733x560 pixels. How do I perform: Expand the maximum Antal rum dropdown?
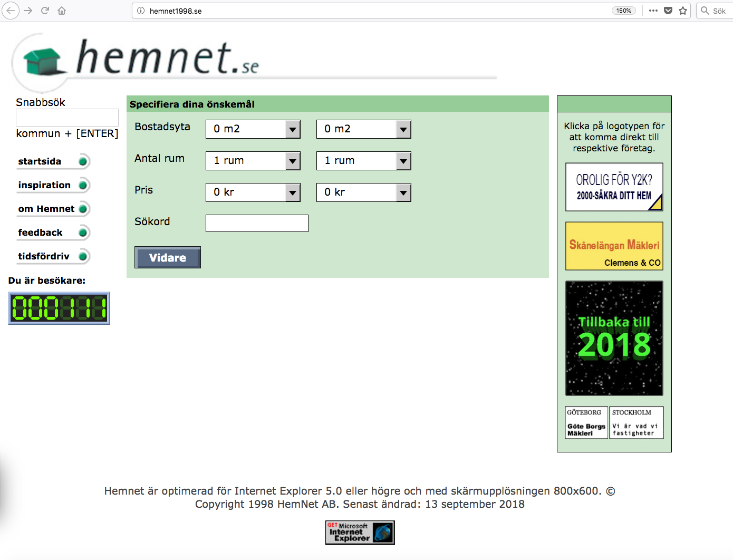[363, 161]
